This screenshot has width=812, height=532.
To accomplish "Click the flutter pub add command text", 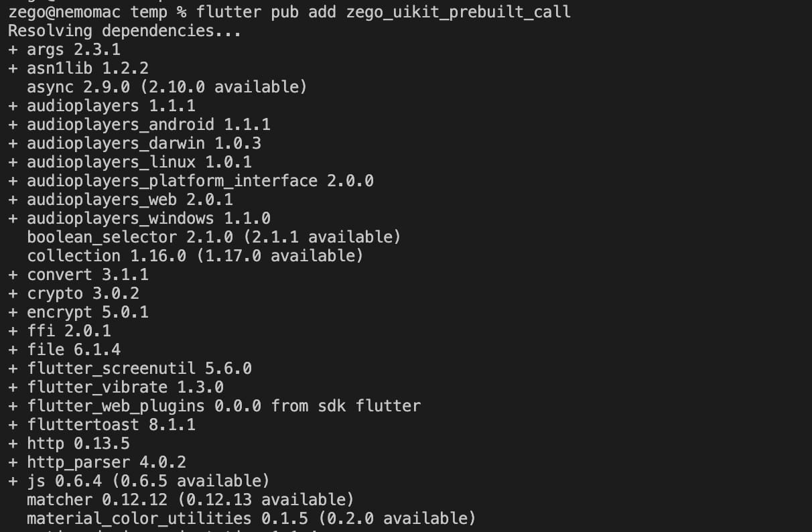I will pyautogui.click(x=384, y=12).
